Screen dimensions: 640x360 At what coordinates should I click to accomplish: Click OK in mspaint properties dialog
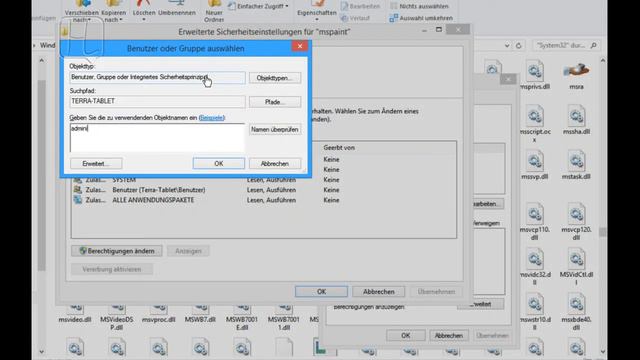(x=405, y=336)
